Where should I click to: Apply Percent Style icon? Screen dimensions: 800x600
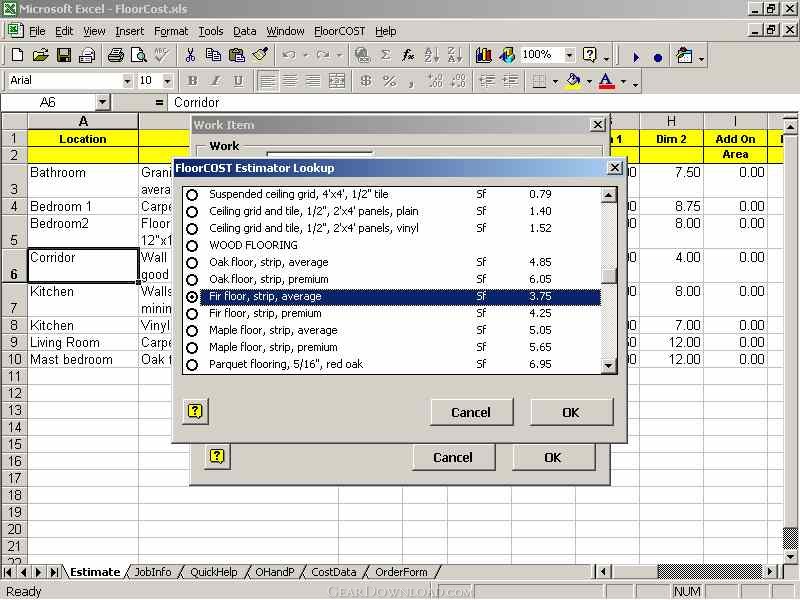(x=389, y=81)
